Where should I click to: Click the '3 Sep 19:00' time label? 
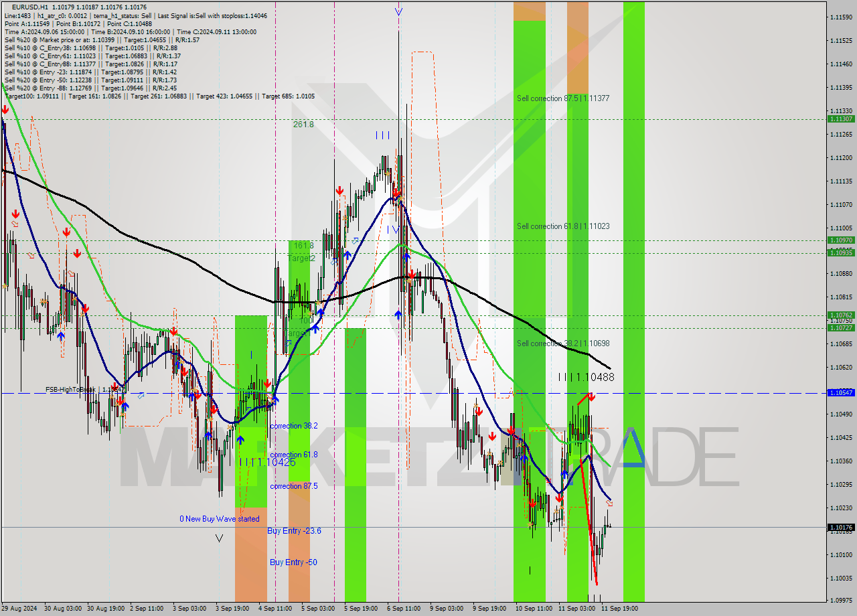point(232,609)
